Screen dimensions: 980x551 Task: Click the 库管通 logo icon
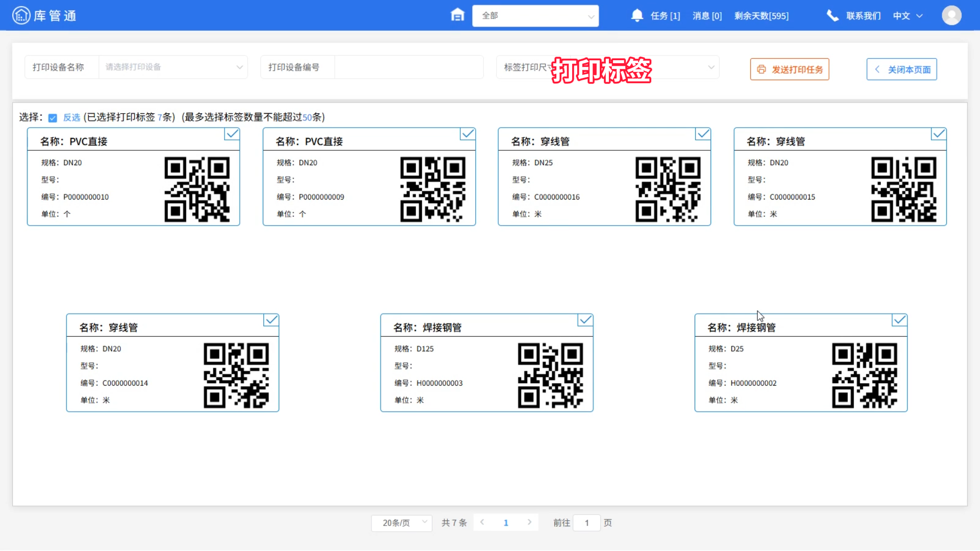pos(21,15)
